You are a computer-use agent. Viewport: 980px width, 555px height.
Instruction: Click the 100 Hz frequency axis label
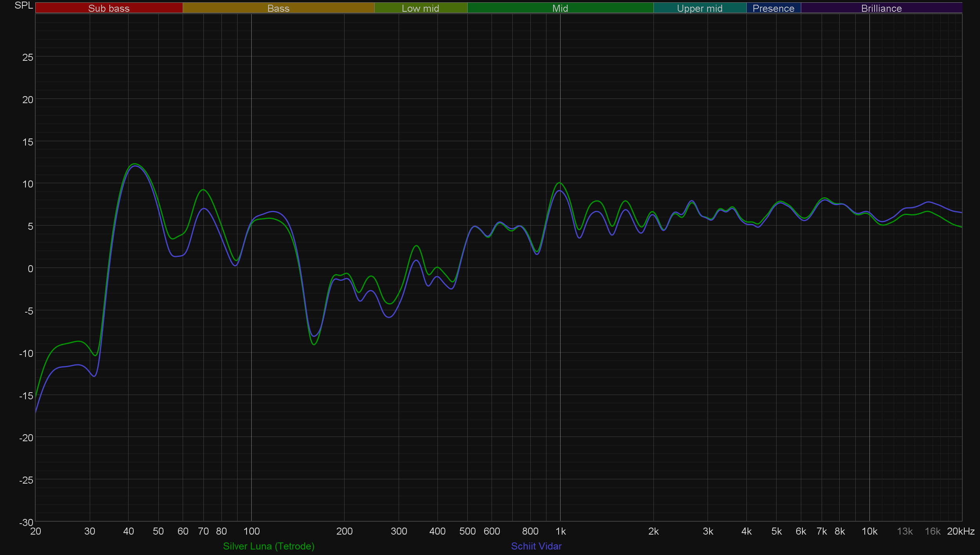coord(251,531)
